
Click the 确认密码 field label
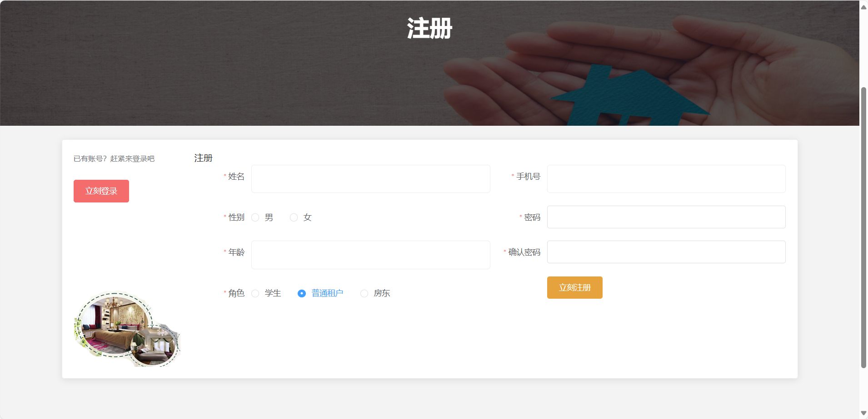(524, 252)
